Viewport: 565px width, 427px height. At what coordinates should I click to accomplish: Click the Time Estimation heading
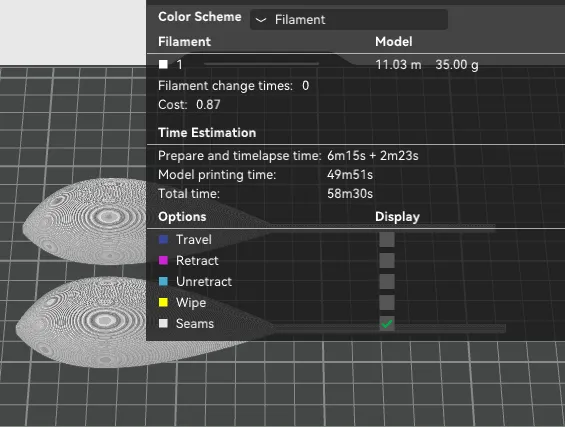pos(207,133)
